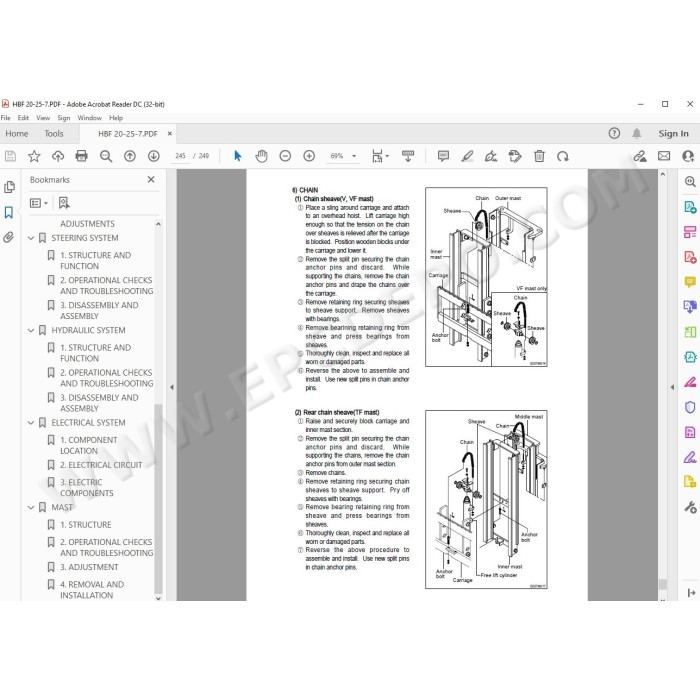Open the Find text magnifier icon
This screenshot has width=700, height=700.
pyautogui.click(x=106, y=156)
